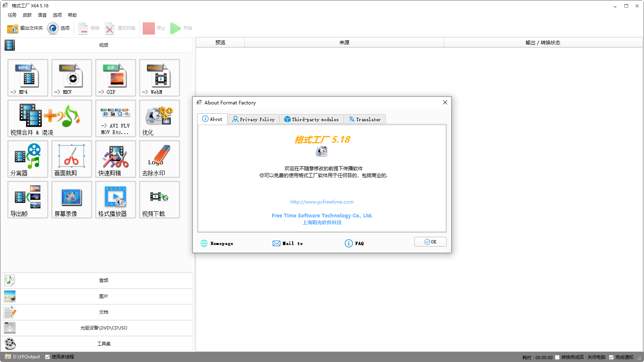Launch the 屏幕录像 screen recorder
Viewport: 644px width, 362px height.
(72, 199)
